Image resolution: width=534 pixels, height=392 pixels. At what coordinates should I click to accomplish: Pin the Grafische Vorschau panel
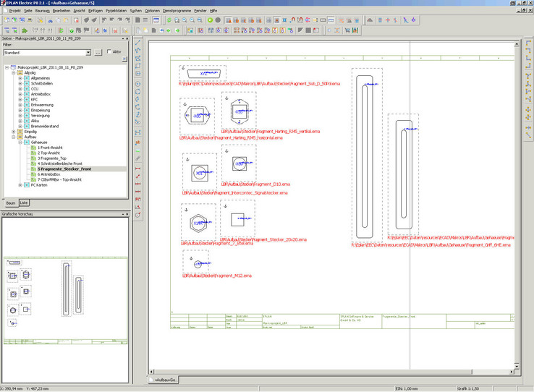[122, 214]
